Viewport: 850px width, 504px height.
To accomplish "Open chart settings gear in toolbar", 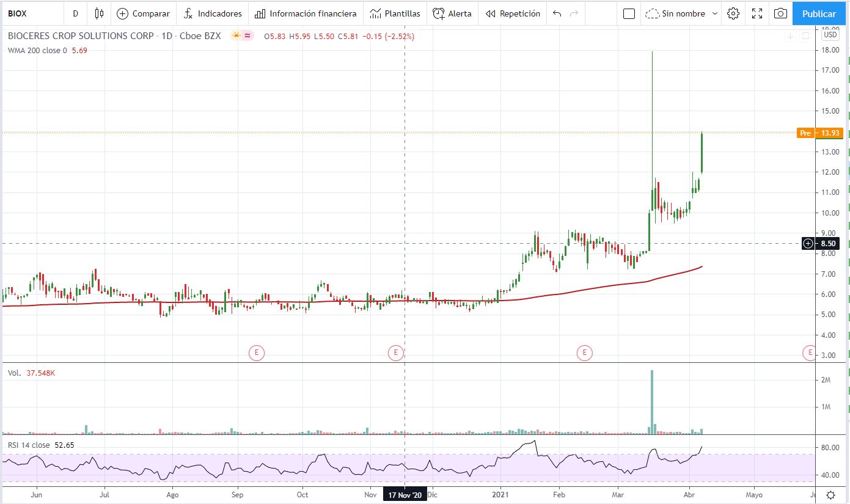I will click(733, 13).
